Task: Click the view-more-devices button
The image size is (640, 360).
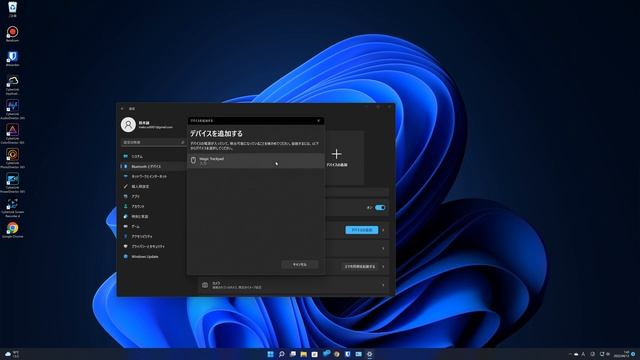Action: click(x=360, y=267)
